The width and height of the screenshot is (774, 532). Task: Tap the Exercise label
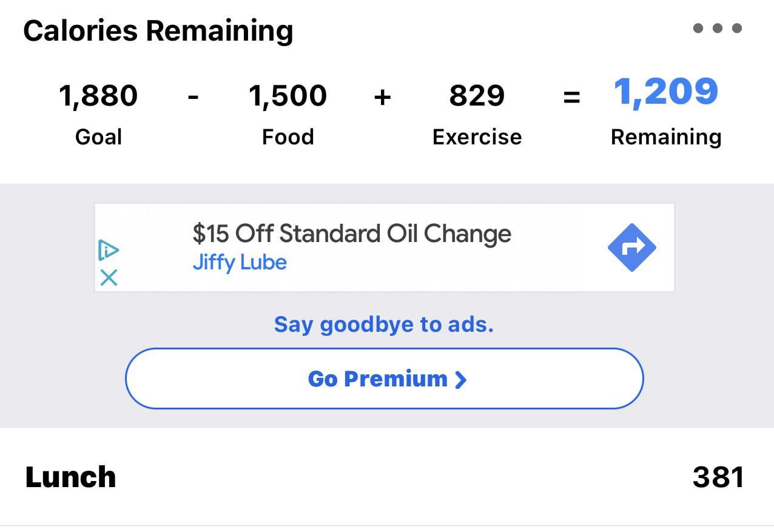coord(477,137)
